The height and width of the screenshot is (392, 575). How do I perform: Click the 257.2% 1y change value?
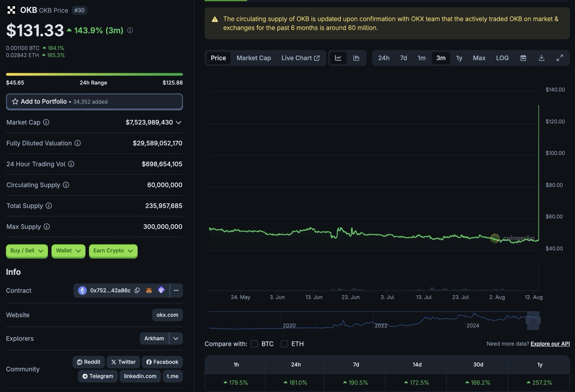[540, 383]
